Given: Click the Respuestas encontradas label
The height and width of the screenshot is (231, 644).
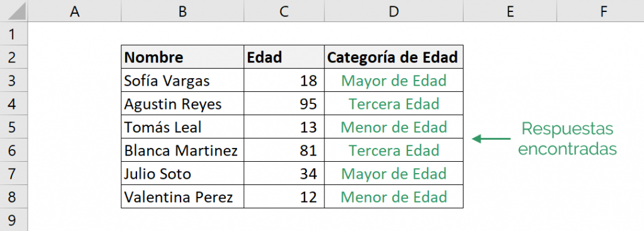Looking at the screenshot, I should 567,138.
